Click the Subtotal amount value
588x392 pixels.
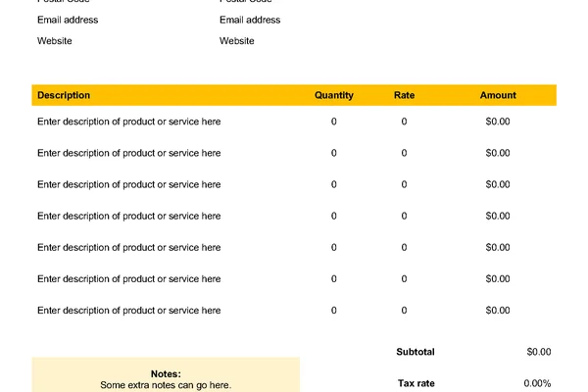539,352
